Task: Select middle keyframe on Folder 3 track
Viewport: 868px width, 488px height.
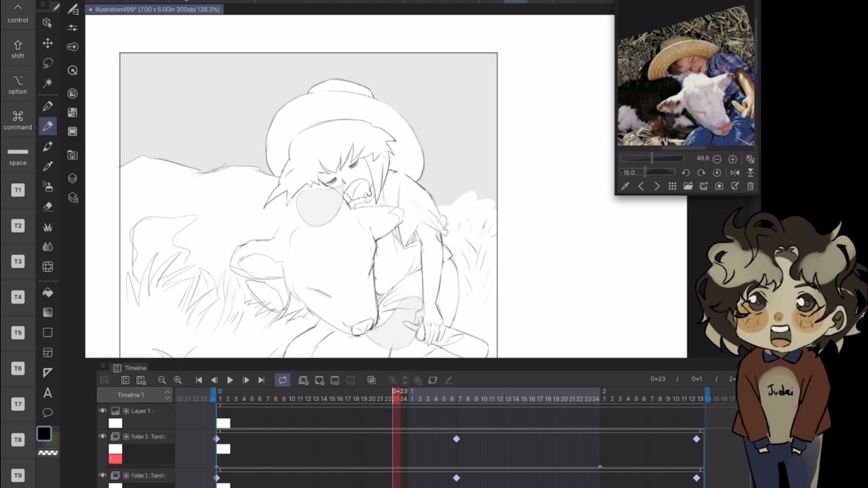Action: 456,439
